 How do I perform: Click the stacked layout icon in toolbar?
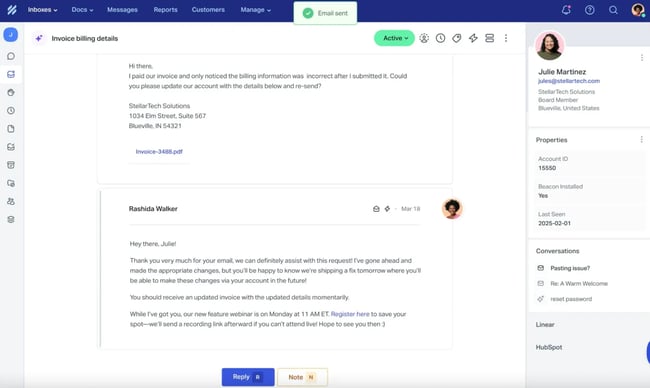point(490,38)
